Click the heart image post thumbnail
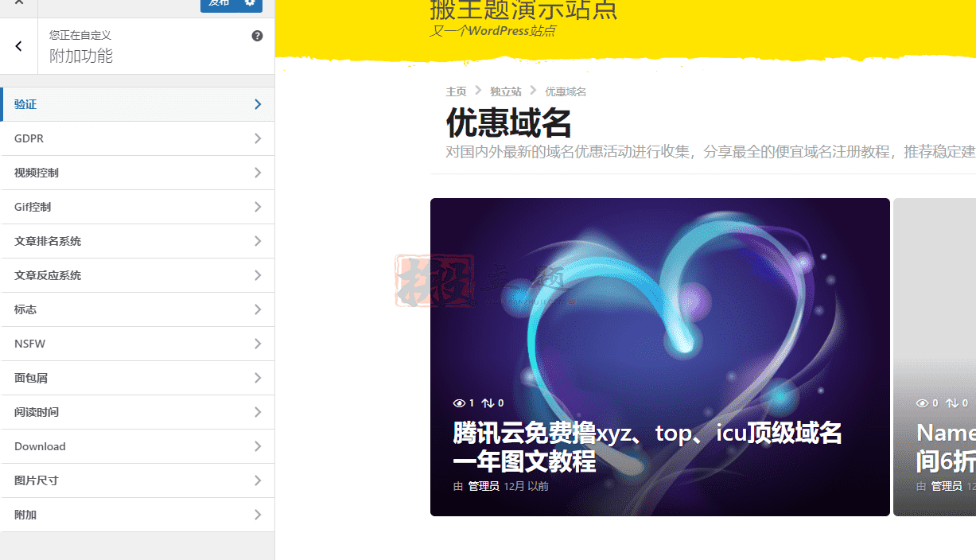 [660, 357]
